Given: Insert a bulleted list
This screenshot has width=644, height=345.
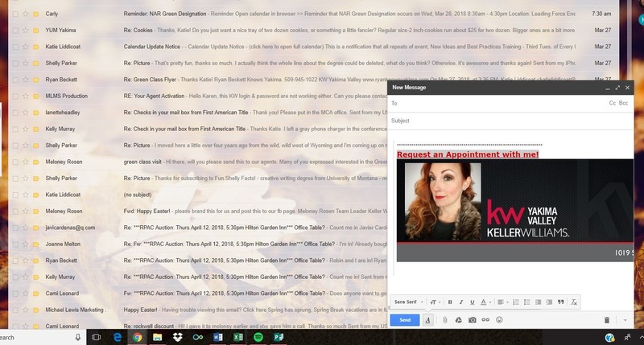Looking at the screenshot, I should [x=527, y=302].
